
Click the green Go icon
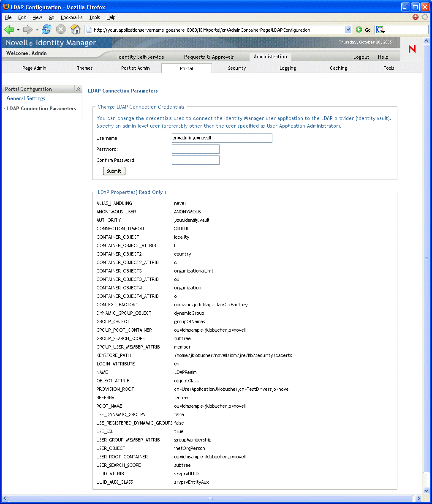(x=359, y=30)
